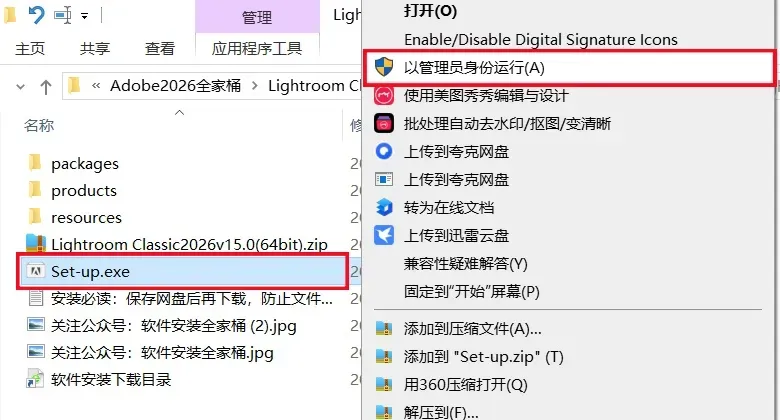Click the Xunlei bird cloud icon

tap(384, 235)
